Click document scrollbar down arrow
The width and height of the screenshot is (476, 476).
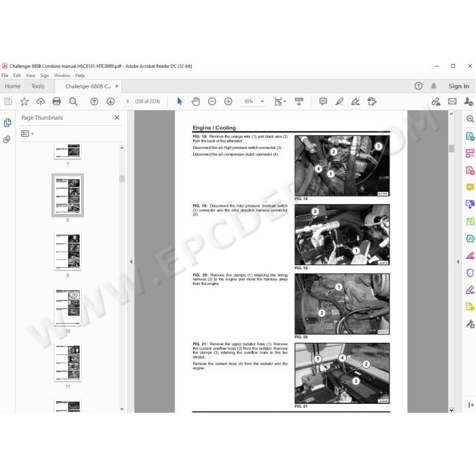[451, 410]
